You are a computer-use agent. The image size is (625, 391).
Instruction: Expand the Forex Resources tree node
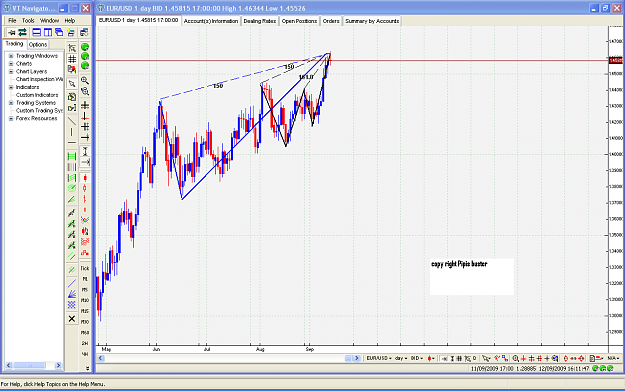[x=11, y=119]
